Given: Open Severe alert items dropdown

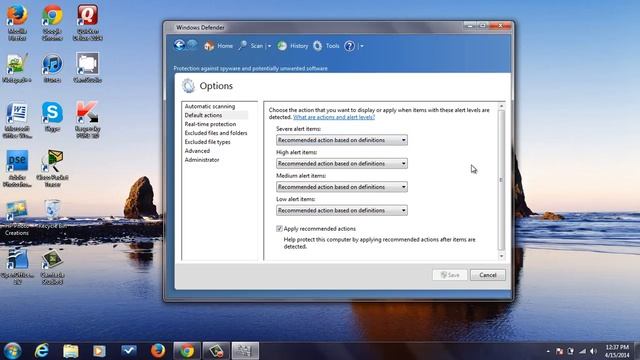Looking at the screenshot, I should 342,140.
